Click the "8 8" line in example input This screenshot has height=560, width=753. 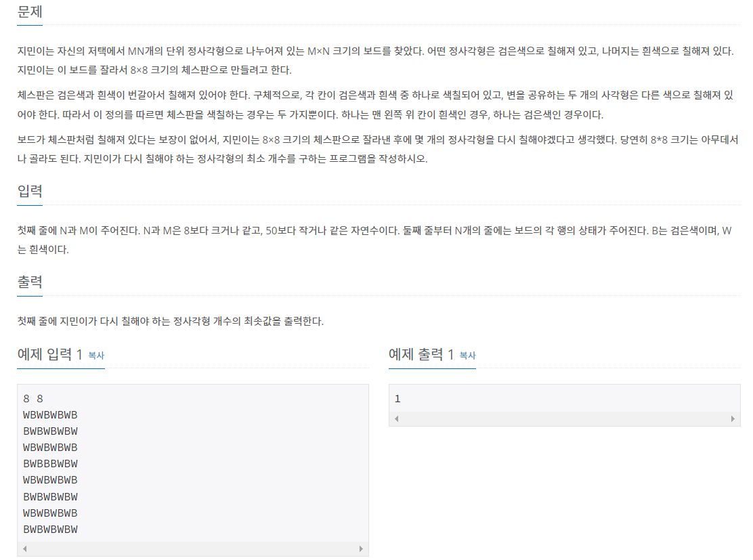tap(33, 399)
